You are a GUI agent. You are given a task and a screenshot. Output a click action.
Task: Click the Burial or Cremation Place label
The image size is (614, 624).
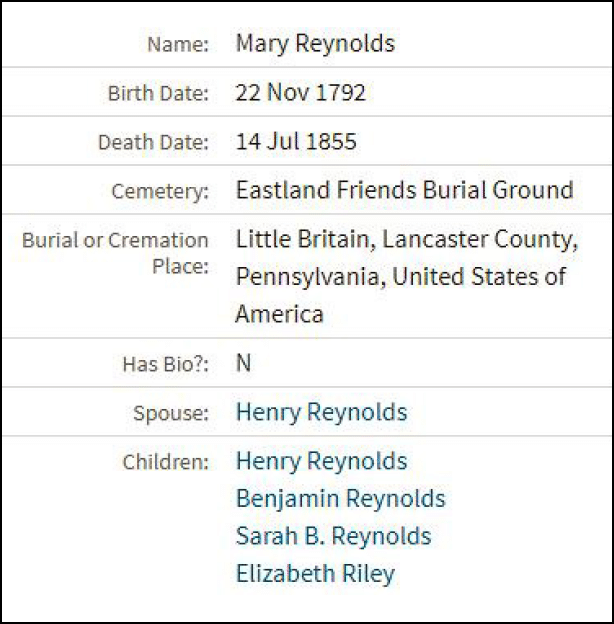point(115,253)
